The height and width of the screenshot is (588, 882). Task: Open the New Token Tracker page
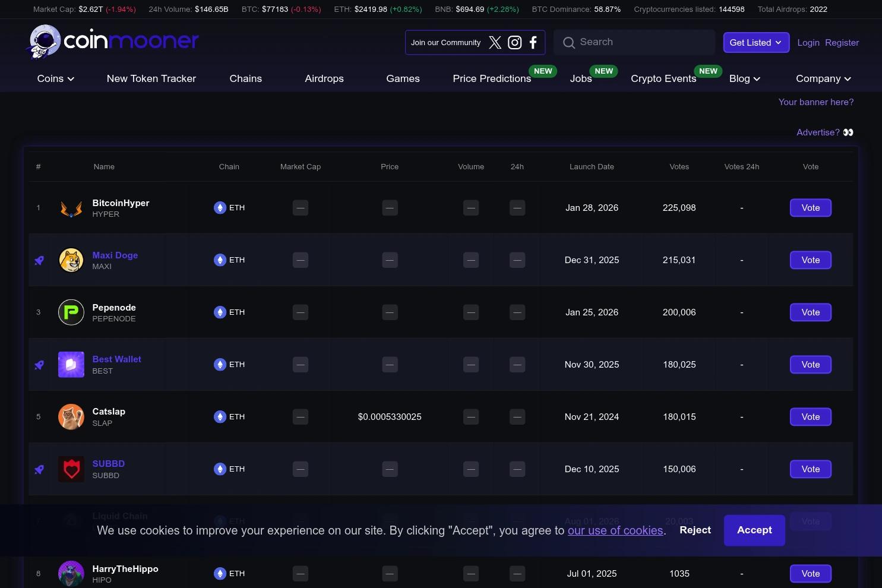pos(151,78)
